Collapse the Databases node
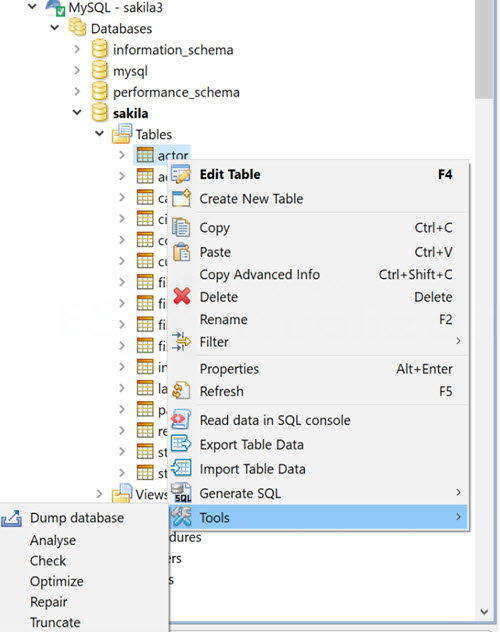Image resolution: width=500 pixels, height=632 pixels. [54, 28]
